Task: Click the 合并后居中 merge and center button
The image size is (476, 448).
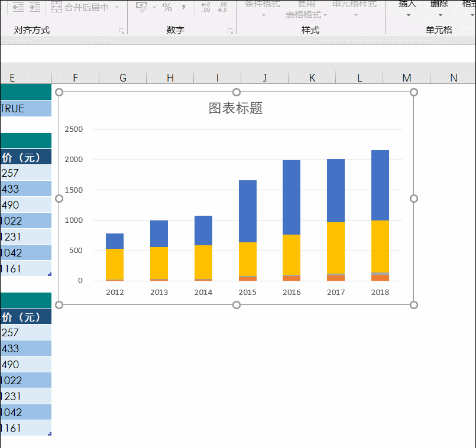Action: point(80,7)
